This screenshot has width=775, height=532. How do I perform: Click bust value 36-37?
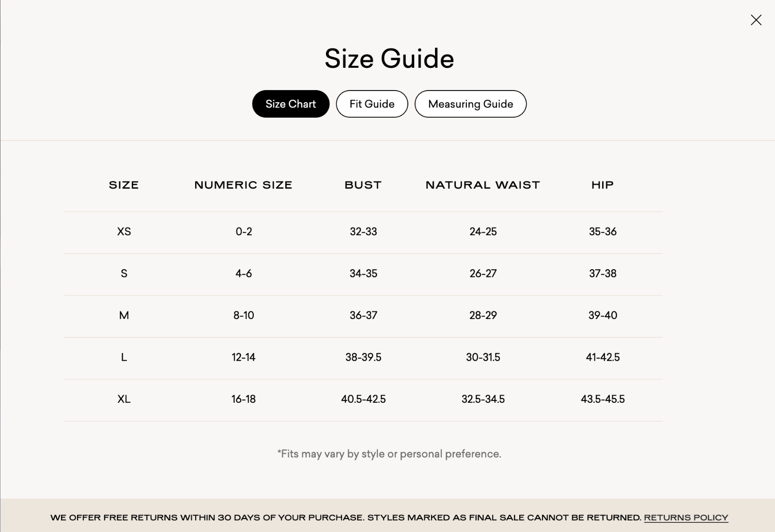point(363,315)
